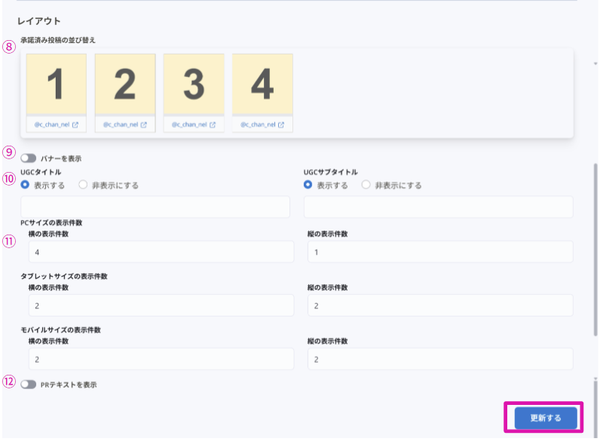
Task: Select 非表示にする for UGCサブタイトル
Action: pyautogui.click(x=366, y=185)
